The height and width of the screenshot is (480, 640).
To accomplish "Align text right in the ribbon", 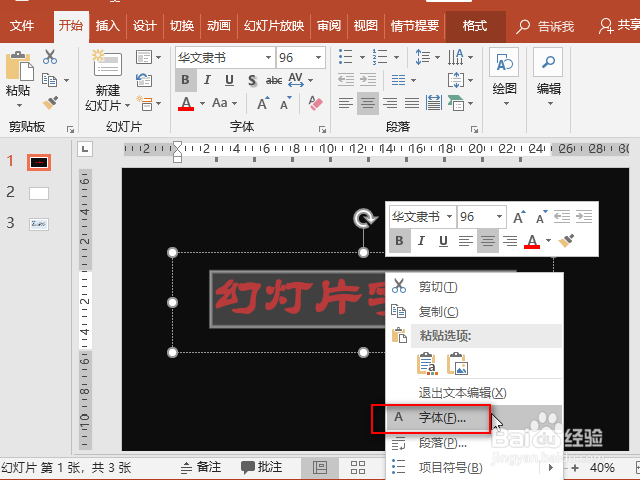I will click(x=390, y=103).
